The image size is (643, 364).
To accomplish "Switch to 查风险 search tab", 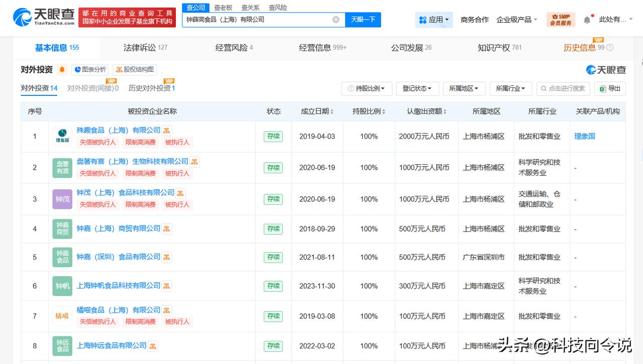I will [278, 8].
